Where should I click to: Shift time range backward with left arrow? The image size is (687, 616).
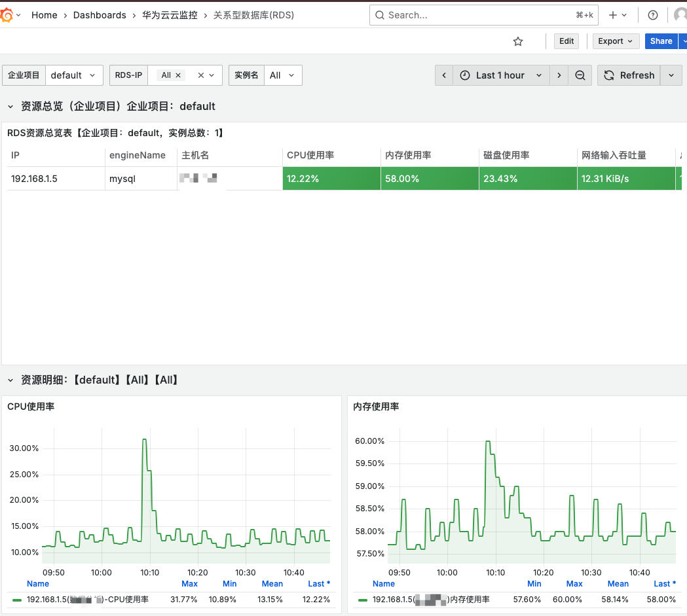coord(444,75)
